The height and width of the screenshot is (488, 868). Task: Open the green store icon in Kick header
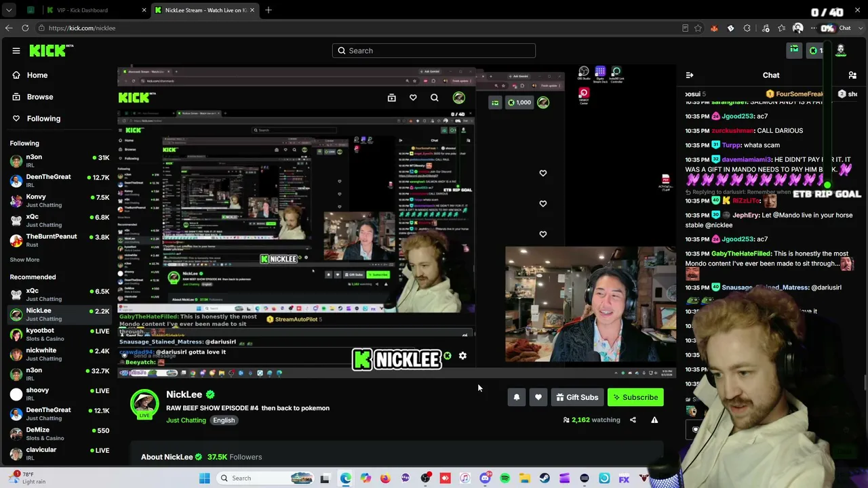click(794, 50)
